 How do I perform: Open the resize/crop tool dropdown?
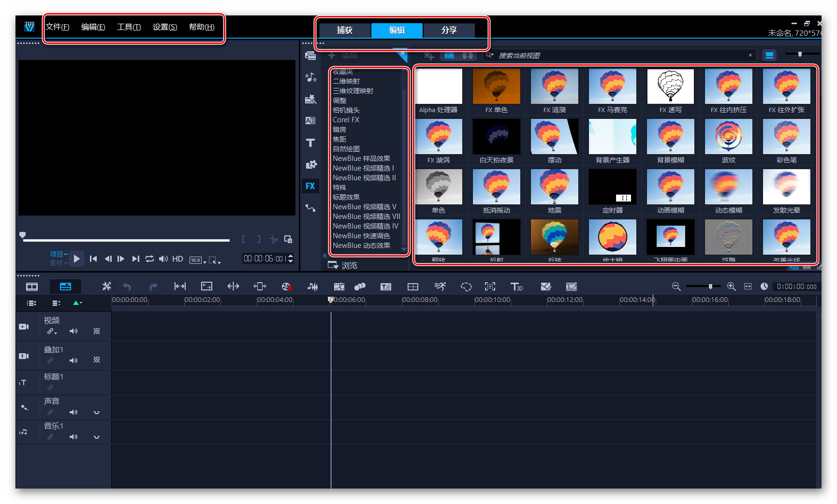point(215,260)
